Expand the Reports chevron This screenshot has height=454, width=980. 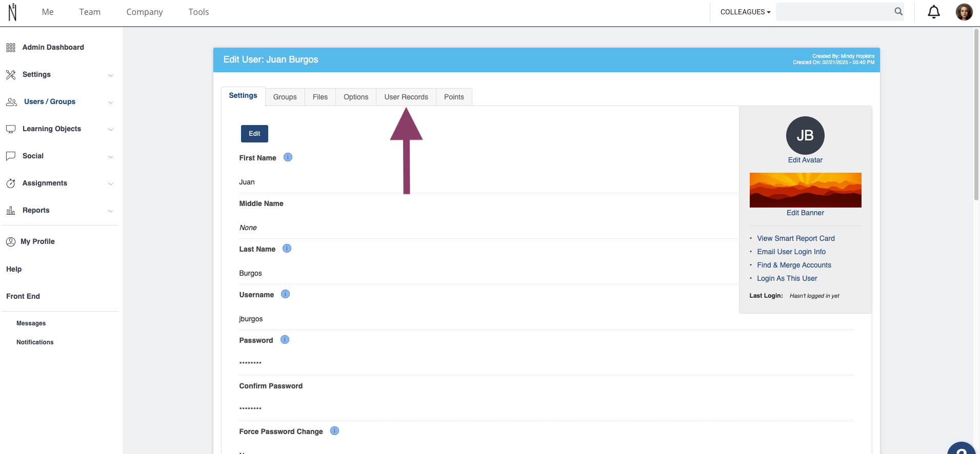tap(111, 211)
